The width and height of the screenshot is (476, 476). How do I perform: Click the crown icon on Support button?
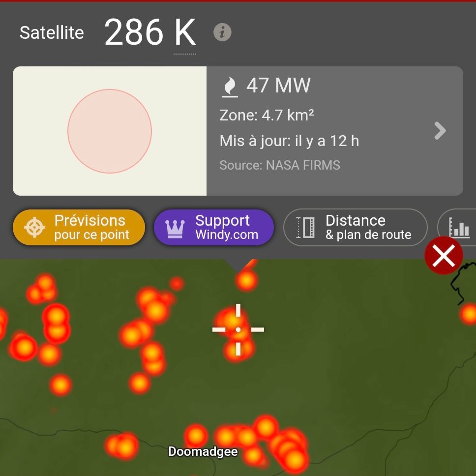point(175,229)
